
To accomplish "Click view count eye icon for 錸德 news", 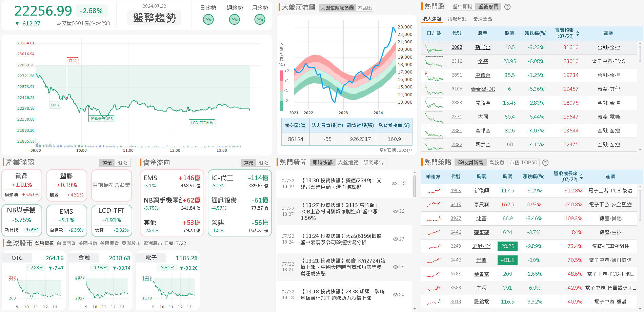I will (394, 183).
